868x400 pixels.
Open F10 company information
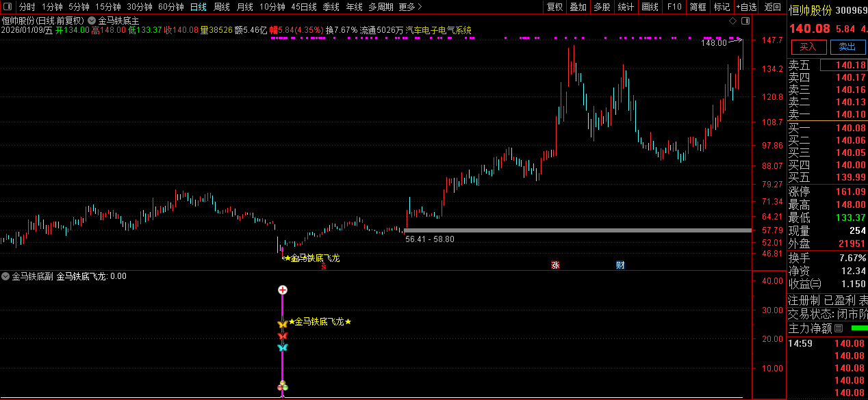pyautogui.click(x=674, y=7)
